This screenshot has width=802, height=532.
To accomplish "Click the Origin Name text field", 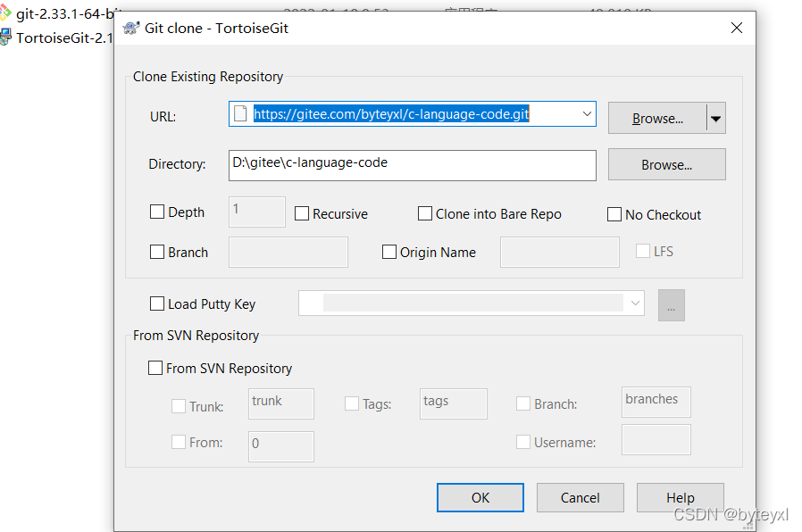I will 560,252.
